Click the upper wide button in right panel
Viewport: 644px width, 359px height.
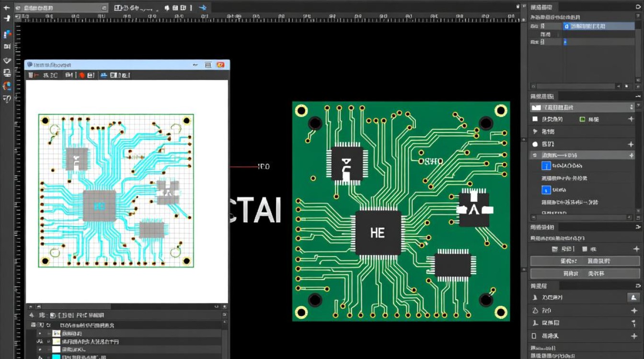click(x=585, y=261)
